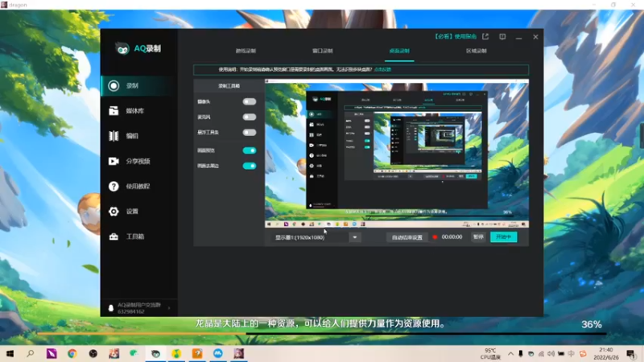Click the share/export icon in title bar

click(485, 36)
